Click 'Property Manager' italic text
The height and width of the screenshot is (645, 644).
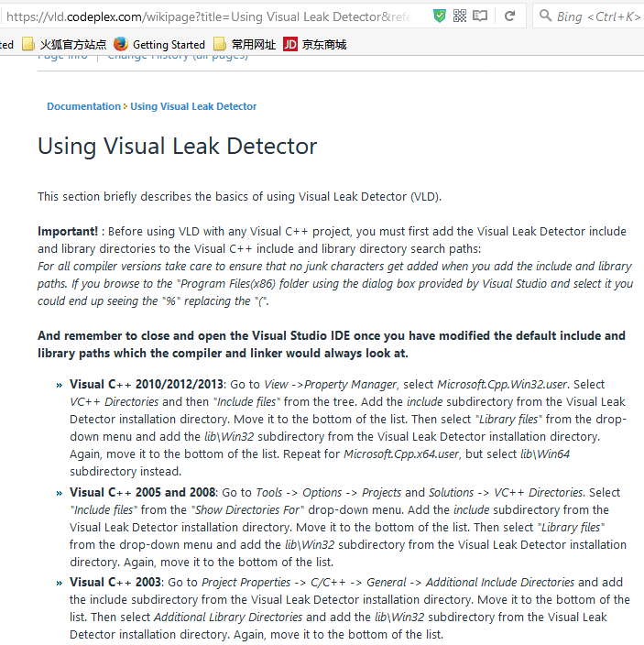pyautogui.click(x=350, y=384)
